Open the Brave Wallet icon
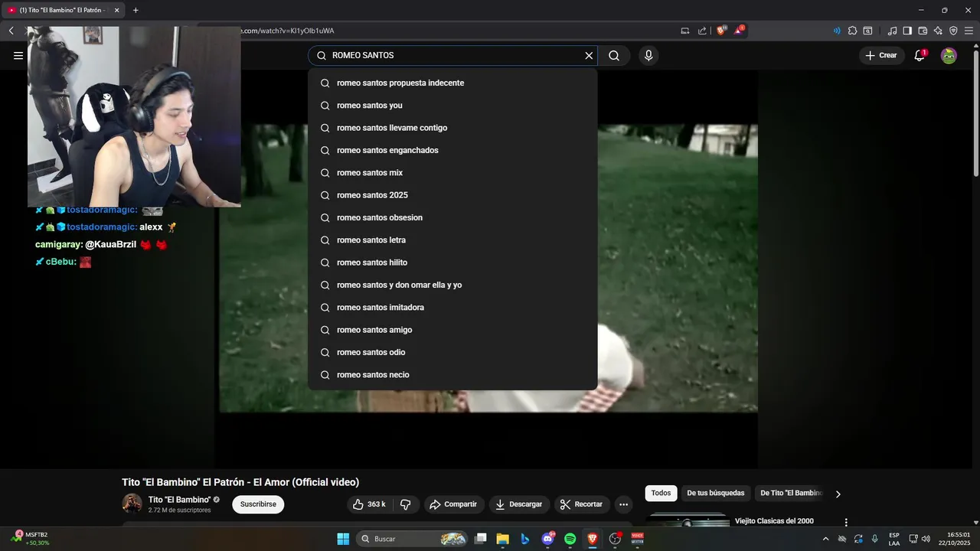Viewport: 980px width, 551px height. [923, 31]
